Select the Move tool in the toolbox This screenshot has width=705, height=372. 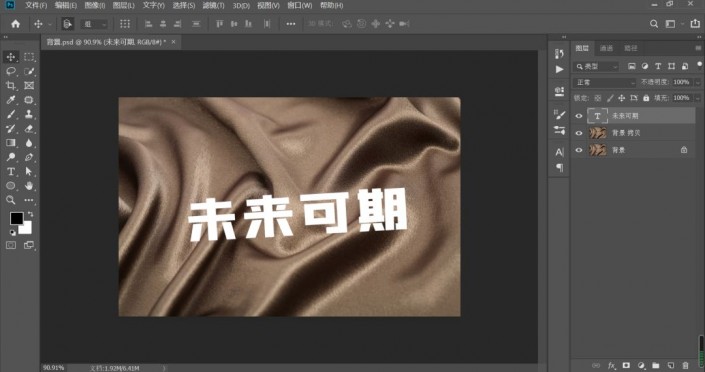11,57
